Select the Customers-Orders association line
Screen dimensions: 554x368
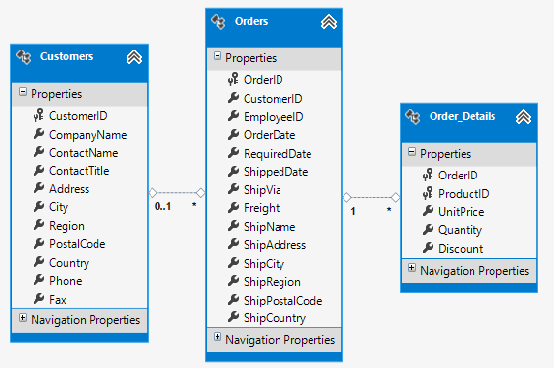click(x=177, y=193)
